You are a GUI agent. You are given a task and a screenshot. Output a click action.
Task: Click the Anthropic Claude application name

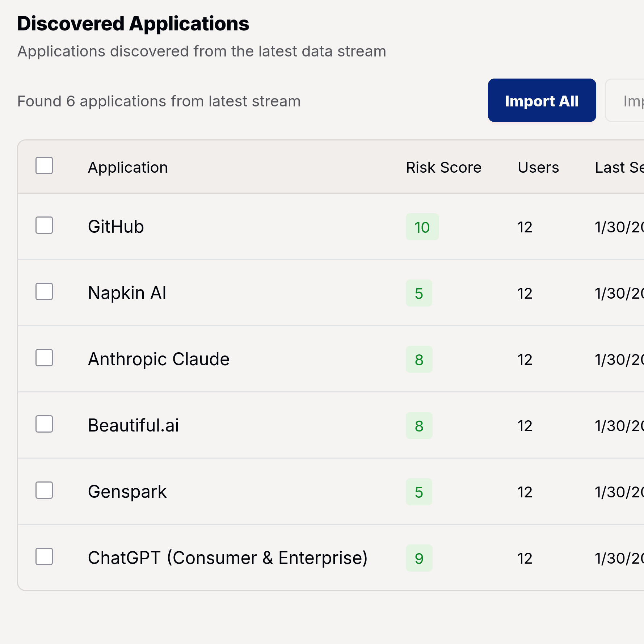[159, 359]
